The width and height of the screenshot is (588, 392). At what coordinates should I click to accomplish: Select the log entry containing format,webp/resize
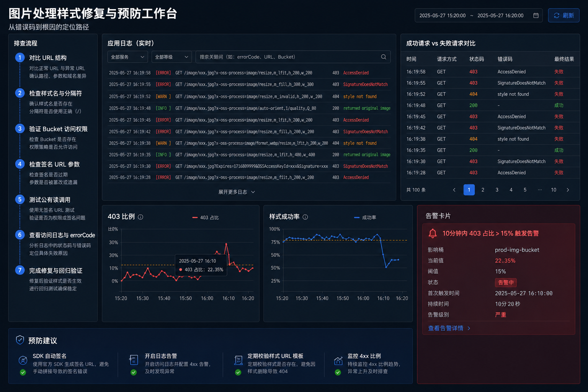click(x=249, y=143)
